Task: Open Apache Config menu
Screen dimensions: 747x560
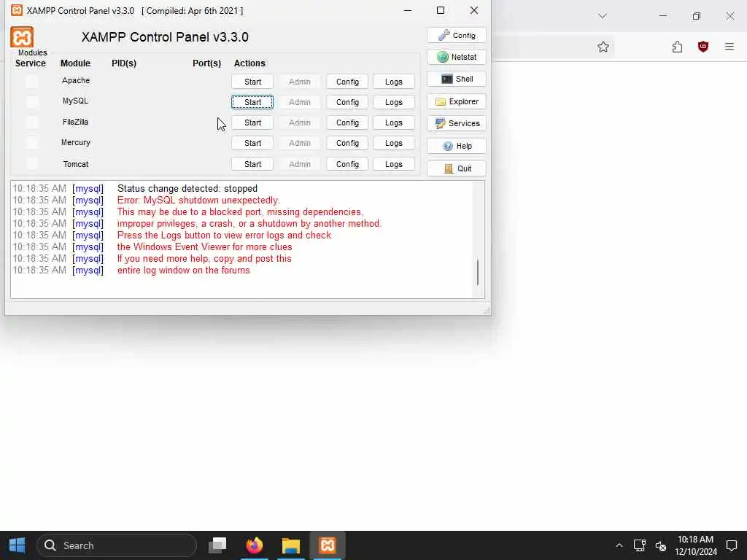Action: click(347, 82)
